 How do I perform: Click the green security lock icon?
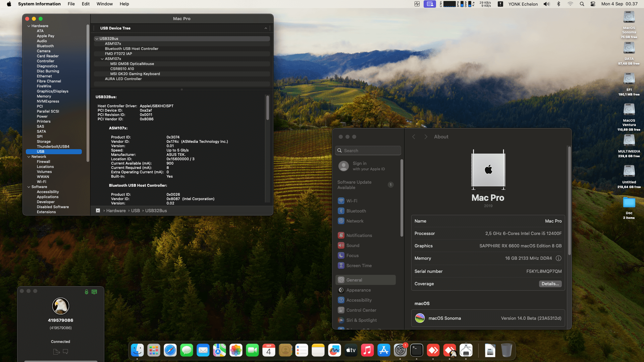click(x=87, y=292)
